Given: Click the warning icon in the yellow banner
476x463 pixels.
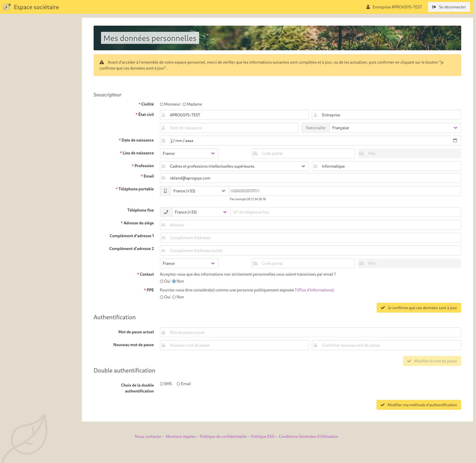Looking at the screenshot, I should (x=102, y=62).
